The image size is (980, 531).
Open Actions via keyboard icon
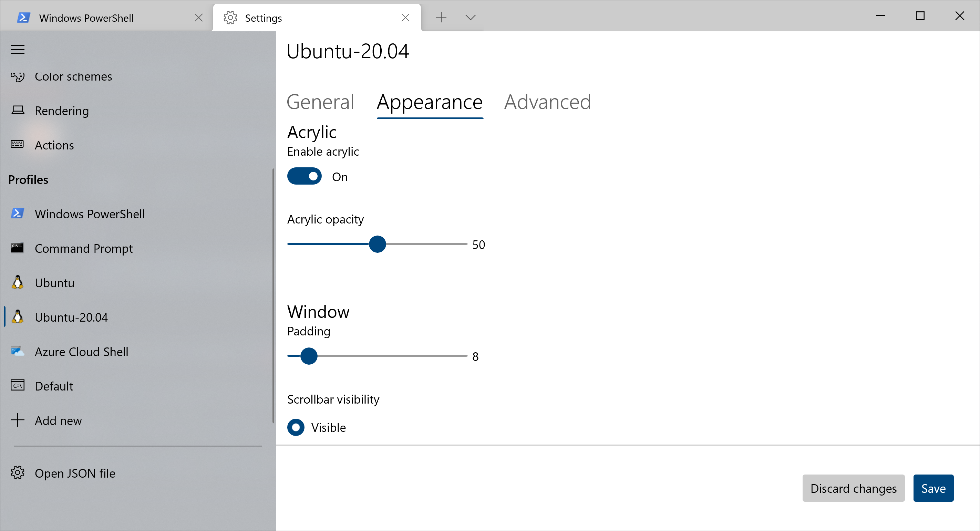18,145
